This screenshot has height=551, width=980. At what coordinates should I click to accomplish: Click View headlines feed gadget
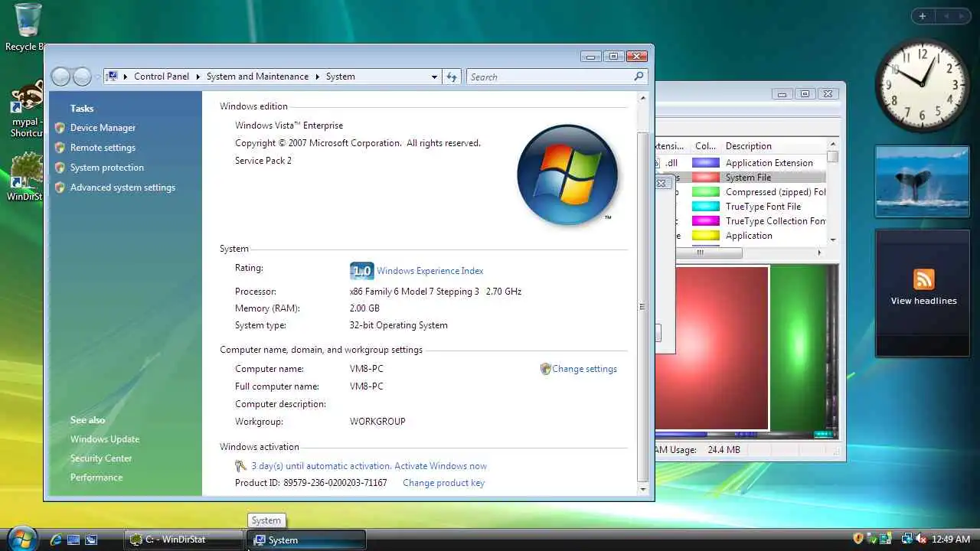923,292
